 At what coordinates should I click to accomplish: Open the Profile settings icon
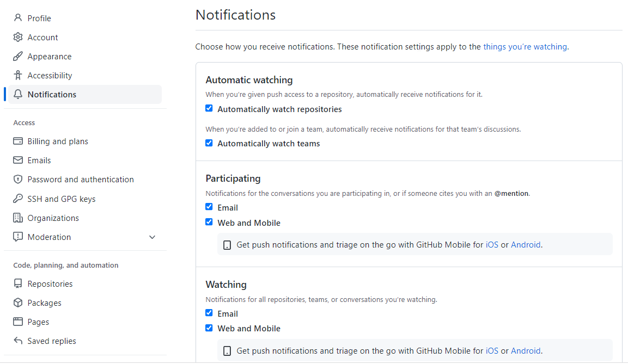click(17, 18)
